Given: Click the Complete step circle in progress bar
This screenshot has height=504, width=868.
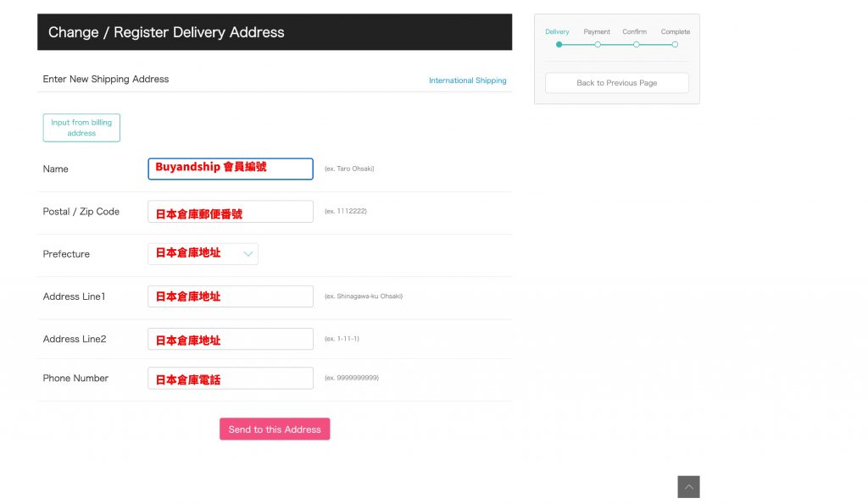Looking at the screenshot, I should 675,44.
